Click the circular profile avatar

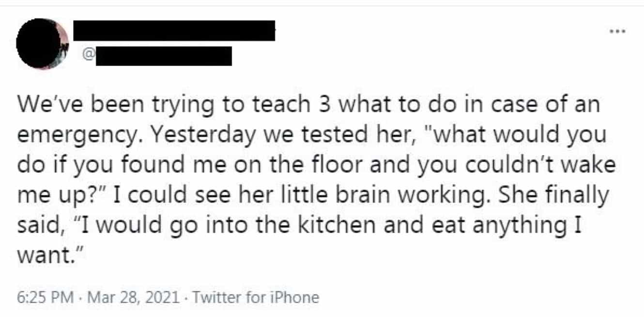[42, 44]
